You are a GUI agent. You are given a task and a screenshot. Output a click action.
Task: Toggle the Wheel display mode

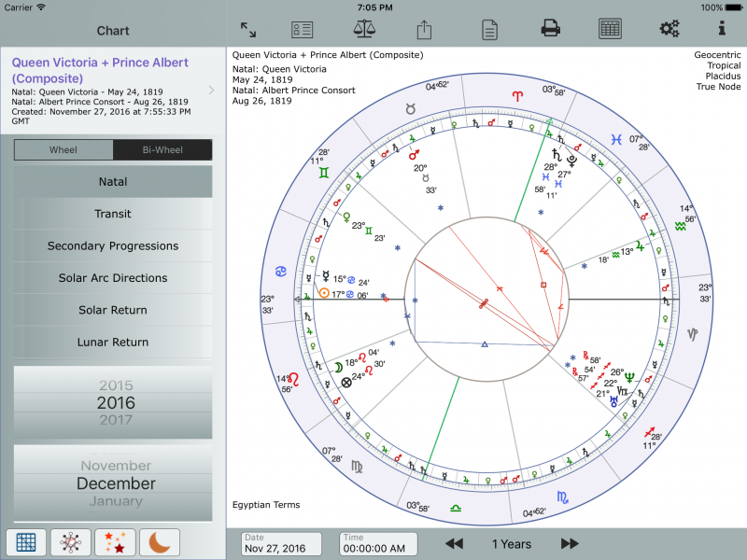click(x=63, y=149)
